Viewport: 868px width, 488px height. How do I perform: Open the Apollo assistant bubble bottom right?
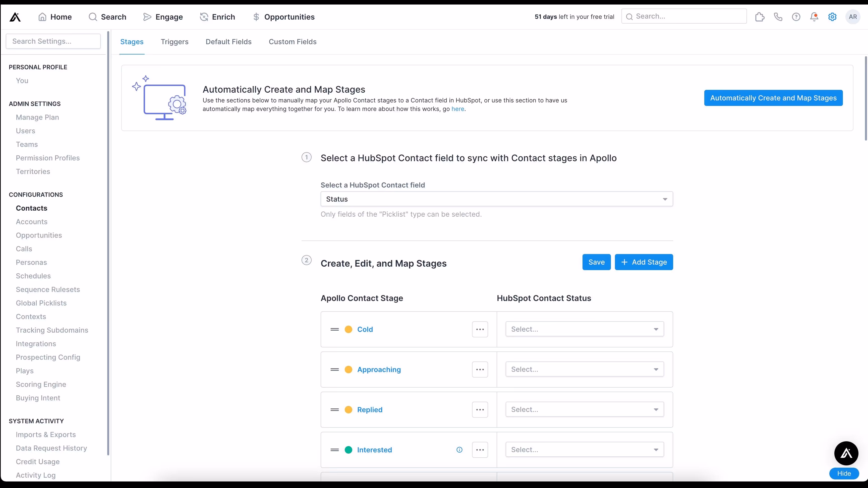point(846,453)
